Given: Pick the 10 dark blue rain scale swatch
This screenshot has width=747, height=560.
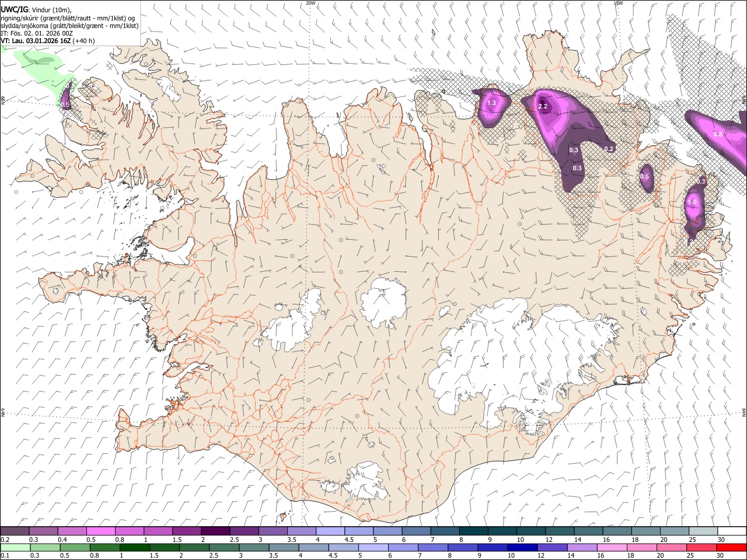Looking at the screenshot, I should [x=522, y=547].
